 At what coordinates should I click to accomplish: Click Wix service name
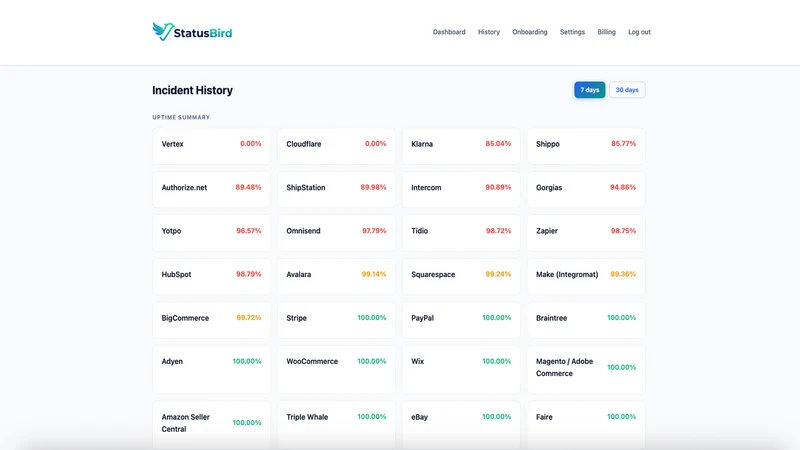pyautogui.click(x=417, y=361)
